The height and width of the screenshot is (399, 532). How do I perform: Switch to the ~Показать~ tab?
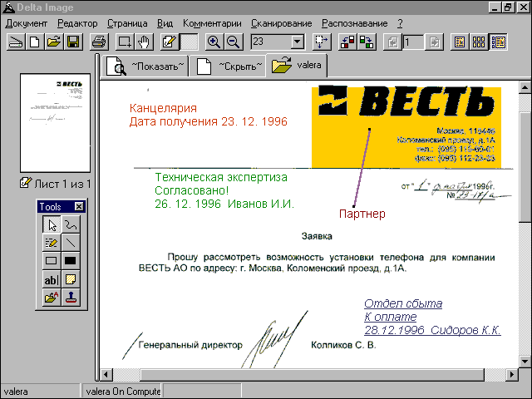[x=145, y=66]
